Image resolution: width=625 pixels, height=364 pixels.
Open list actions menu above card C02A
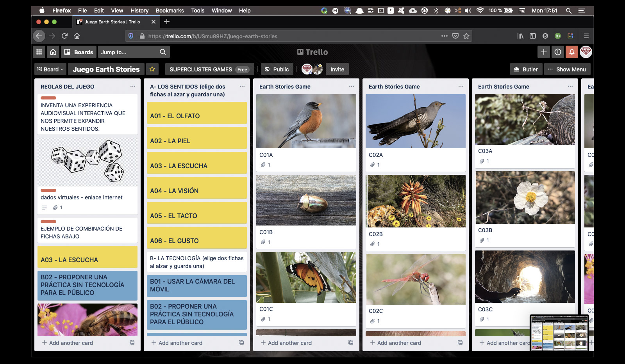[x=461, y=86]
